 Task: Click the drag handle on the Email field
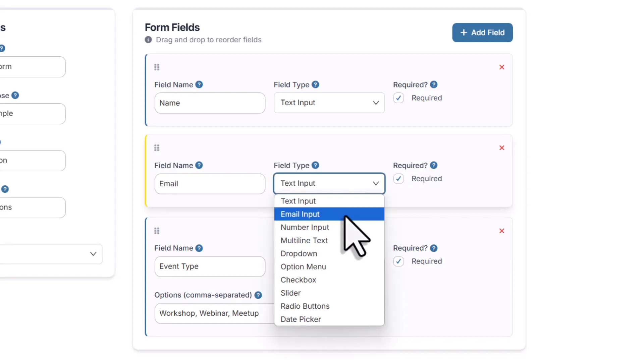[x=157, y=147]
